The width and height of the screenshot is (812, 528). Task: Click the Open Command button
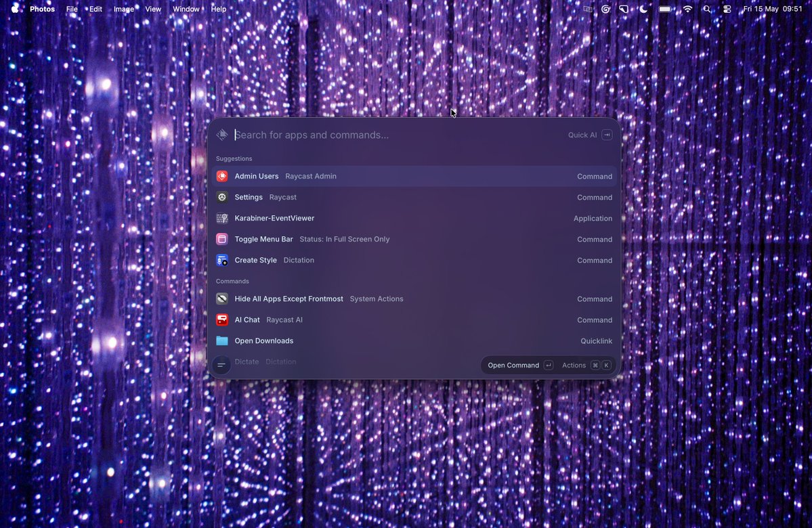pyautogui.click(x=520, y=366)
